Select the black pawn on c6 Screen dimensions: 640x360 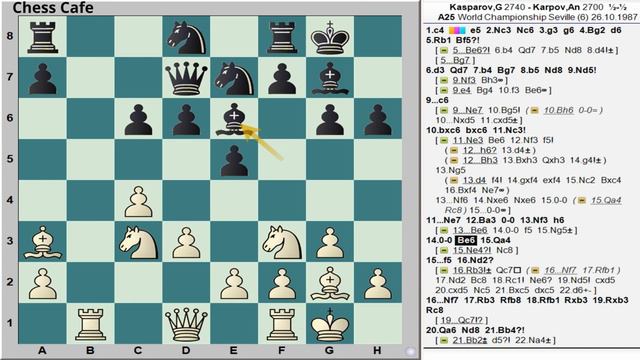pos(138,120)
